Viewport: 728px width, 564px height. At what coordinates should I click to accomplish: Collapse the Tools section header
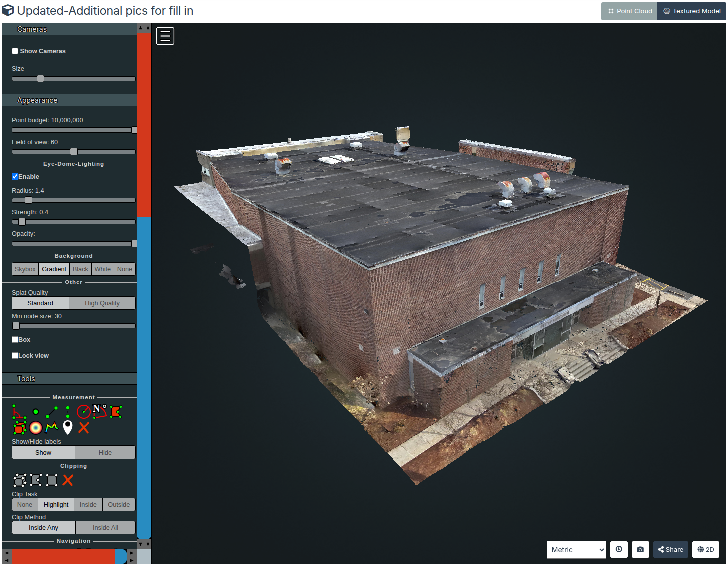pyautogui.click(x=69, y=379)
